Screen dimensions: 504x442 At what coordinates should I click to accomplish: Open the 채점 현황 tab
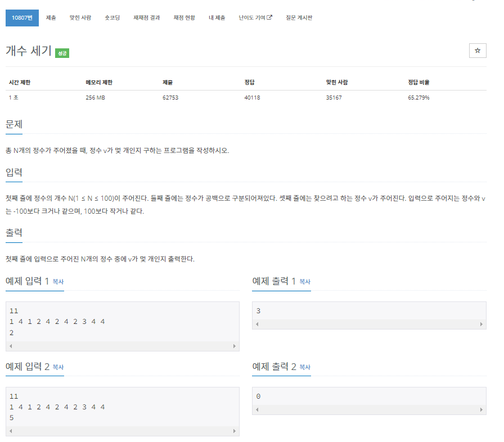tap(184, 18)
